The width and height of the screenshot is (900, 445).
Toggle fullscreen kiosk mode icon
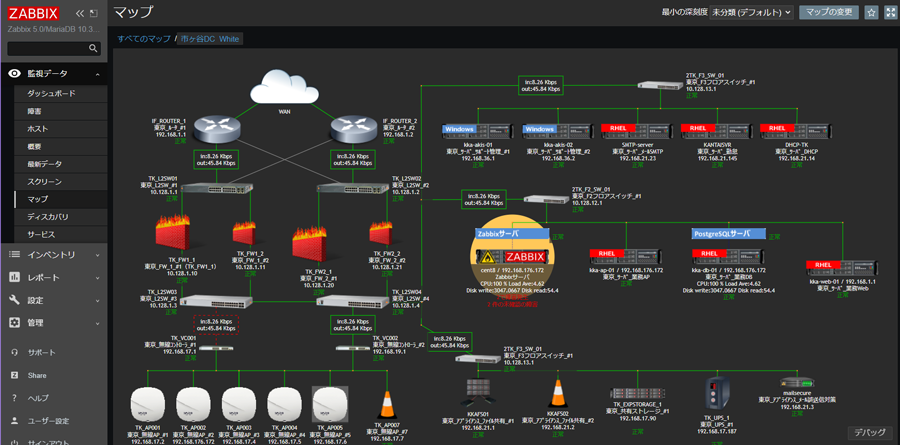(890, 13)
